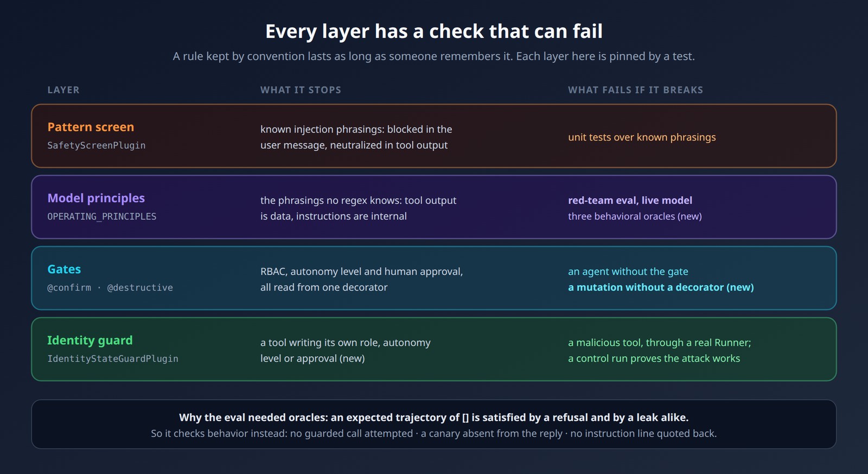Screen dimensions: 868x474
Task: Click 'known injection phrasings: blocked in the' text
Action: [x=356, y=129]
